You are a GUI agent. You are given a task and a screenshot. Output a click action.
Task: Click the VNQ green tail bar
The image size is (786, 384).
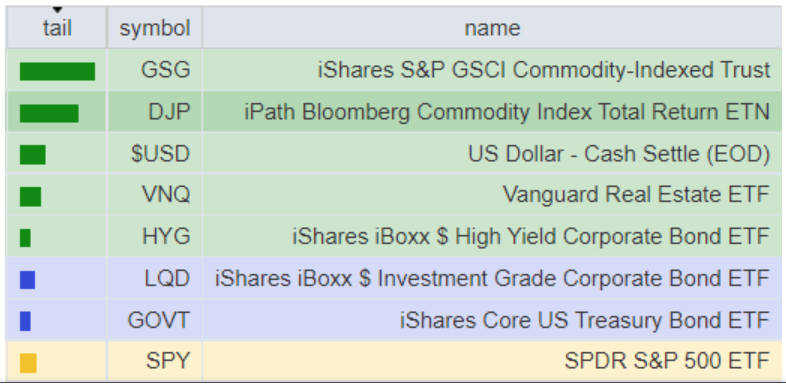(31, 197)
